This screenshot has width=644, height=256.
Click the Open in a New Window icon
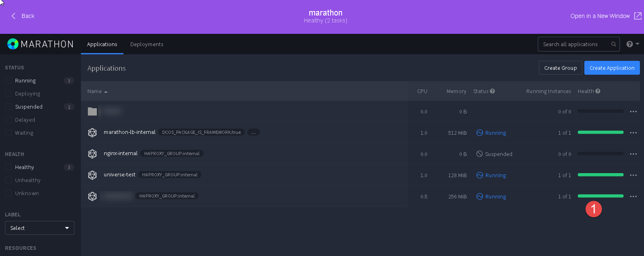pyautogui.click(x=638, y=16)
